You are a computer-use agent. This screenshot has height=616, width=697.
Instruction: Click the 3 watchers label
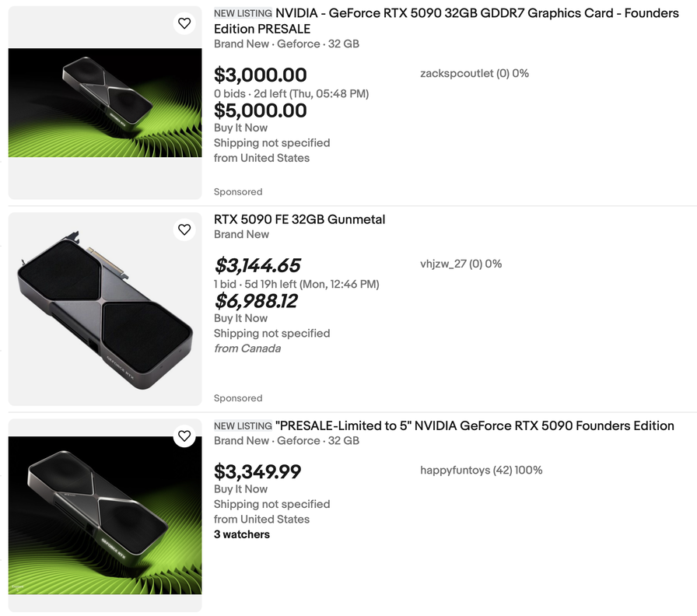(242, 534)
